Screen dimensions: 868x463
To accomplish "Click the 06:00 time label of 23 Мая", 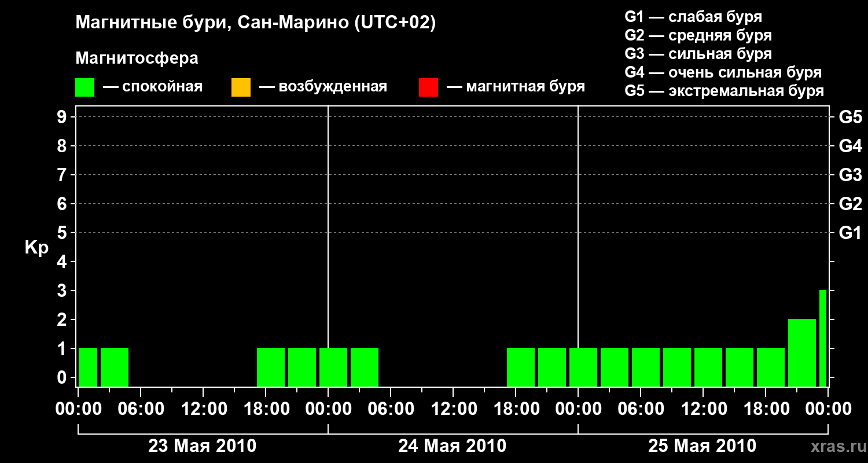I will pyautogui.click(x=140, y=409).
